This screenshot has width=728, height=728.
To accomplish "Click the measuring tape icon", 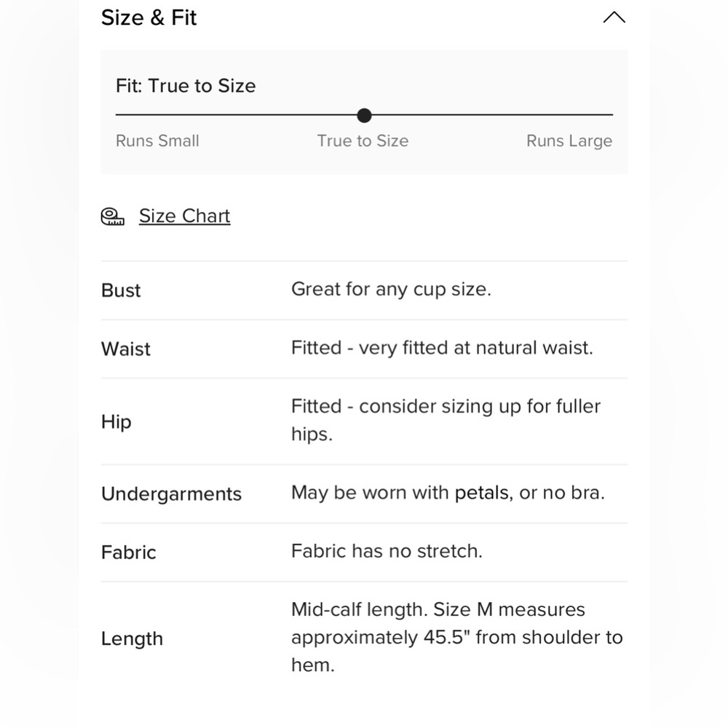I will click(x=112, y=216).
